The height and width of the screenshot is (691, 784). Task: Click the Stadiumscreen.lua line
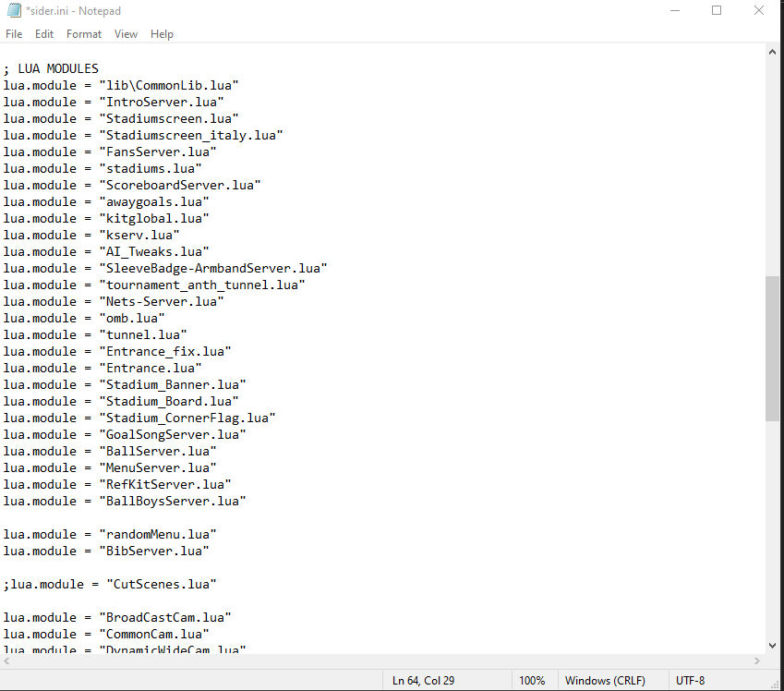(121, 118)
